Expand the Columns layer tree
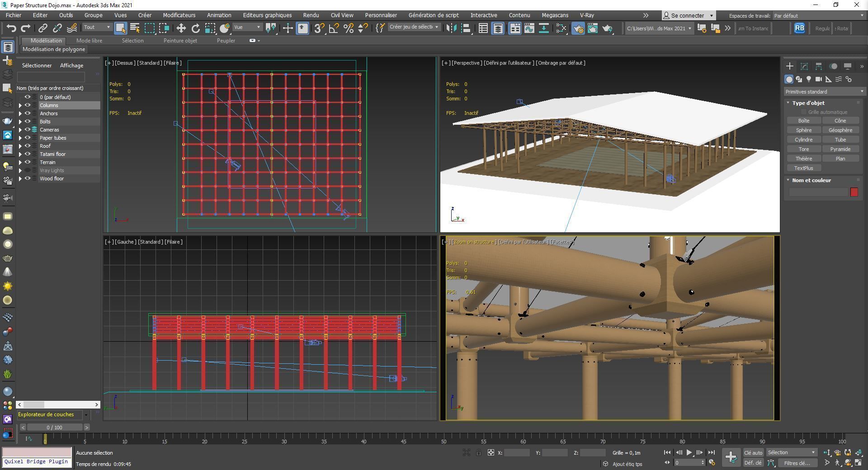The image size is (868, 470). 20,105
